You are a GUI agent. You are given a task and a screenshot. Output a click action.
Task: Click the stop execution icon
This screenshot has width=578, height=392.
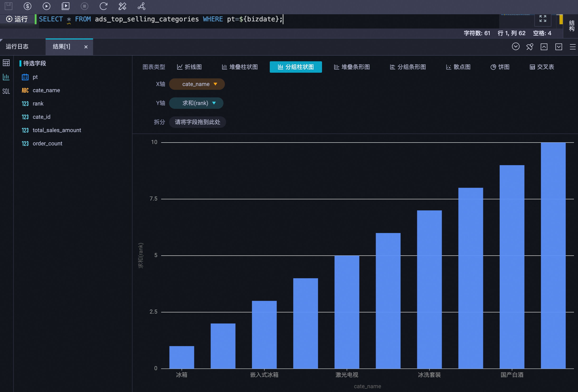85,6
